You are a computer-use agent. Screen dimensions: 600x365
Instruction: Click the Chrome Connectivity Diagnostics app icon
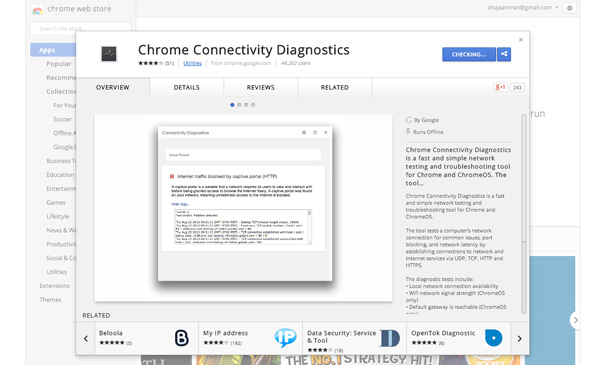click(109, 54)
